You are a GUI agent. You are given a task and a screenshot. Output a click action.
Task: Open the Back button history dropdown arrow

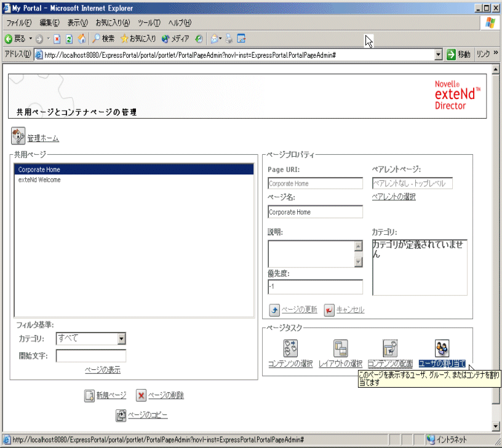pyautogui.click(x=31, y=39)
